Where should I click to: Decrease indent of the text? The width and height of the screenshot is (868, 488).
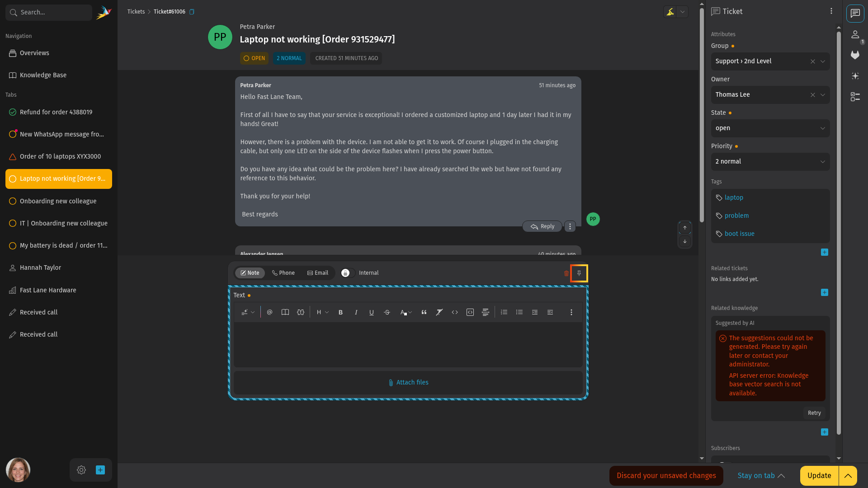pyautogui.click(x=550, y=312)
